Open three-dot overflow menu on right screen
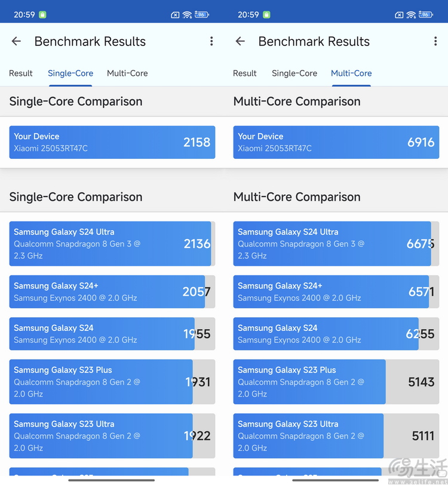Screen dimensions: 448x485 pos(435,41)
